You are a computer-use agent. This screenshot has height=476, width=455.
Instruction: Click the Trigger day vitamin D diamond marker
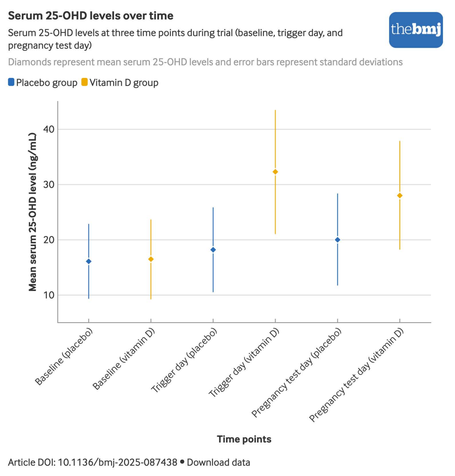pos(275,172)
